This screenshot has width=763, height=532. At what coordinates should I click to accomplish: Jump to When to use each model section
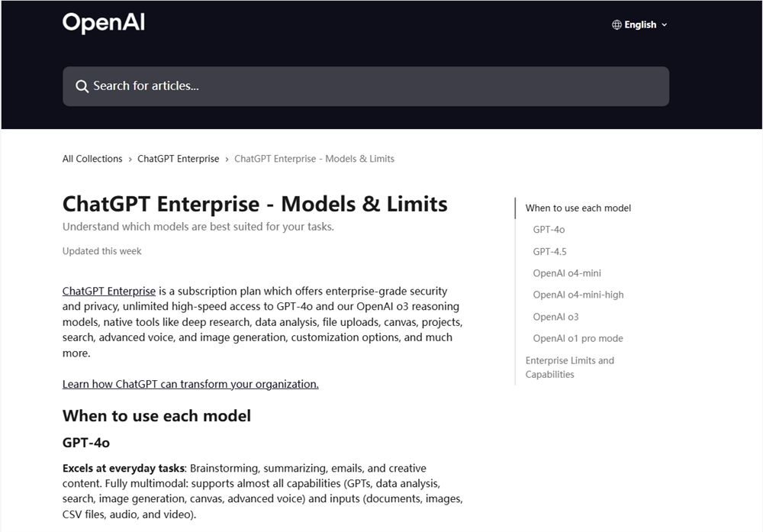[x=578, y=208]
